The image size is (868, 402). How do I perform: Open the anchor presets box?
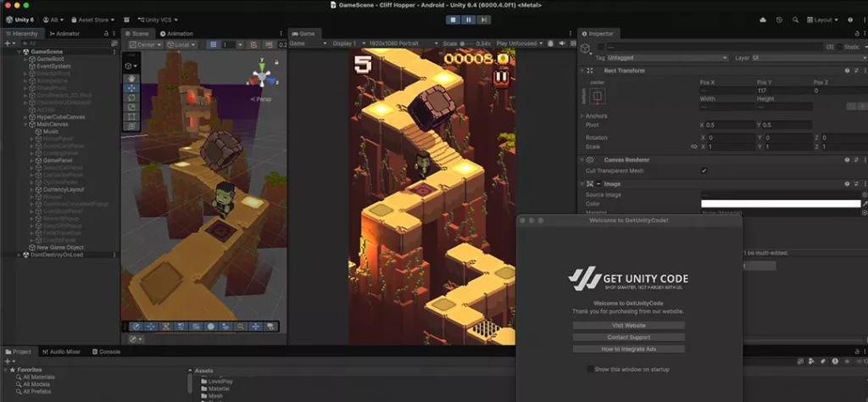click(597, 97)
